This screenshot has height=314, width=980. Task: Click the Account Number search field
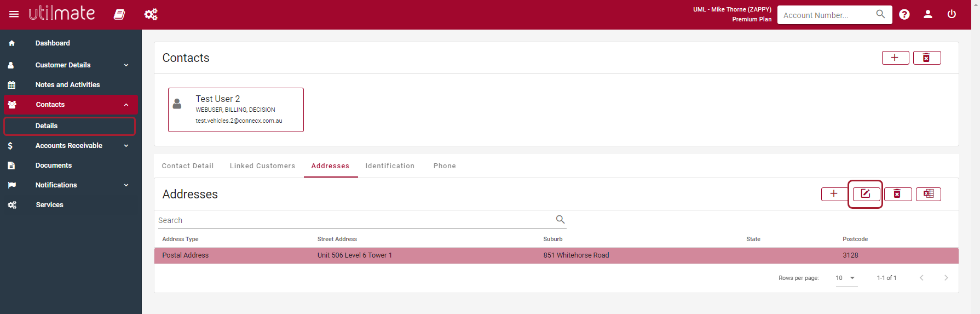(x=827, y=15)
